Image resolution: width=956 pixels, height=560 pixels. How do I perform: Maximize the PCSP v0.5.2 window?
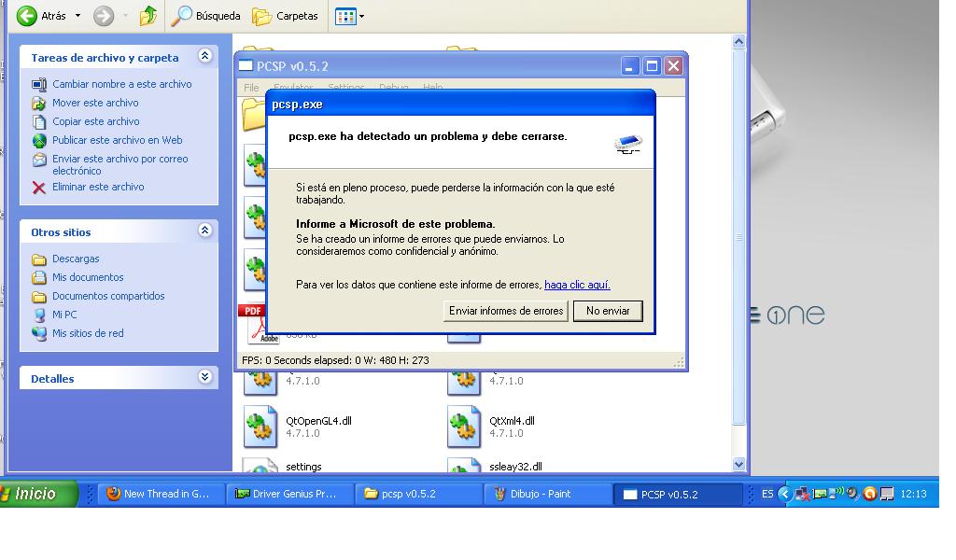[x=652, y=66]
